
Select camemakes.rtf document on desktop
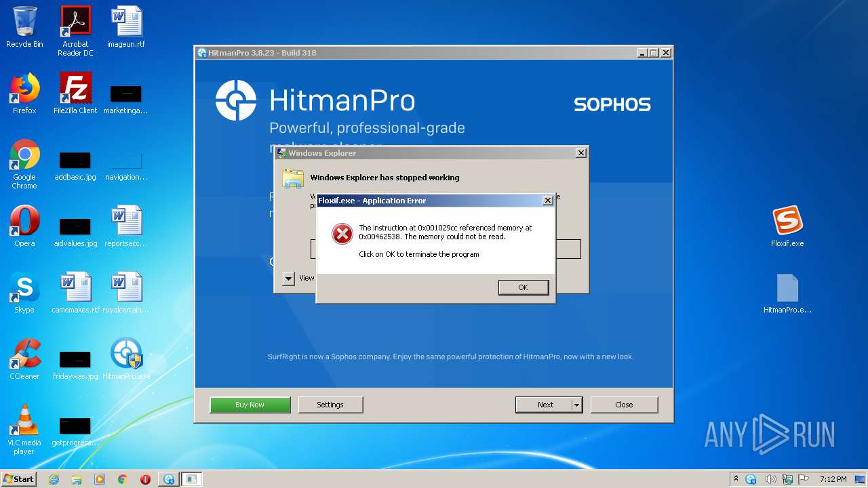click(75, 293)
